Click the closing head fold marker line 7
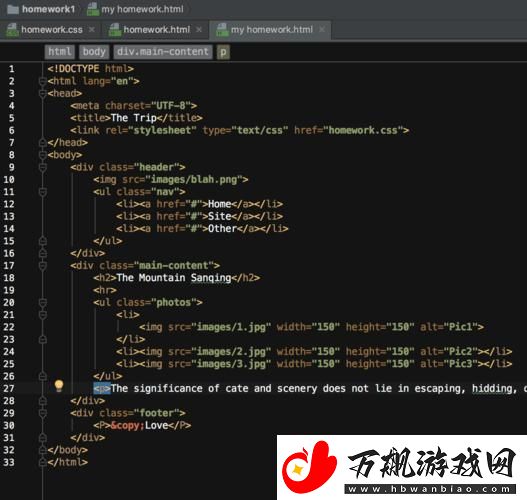 [43, 142]
